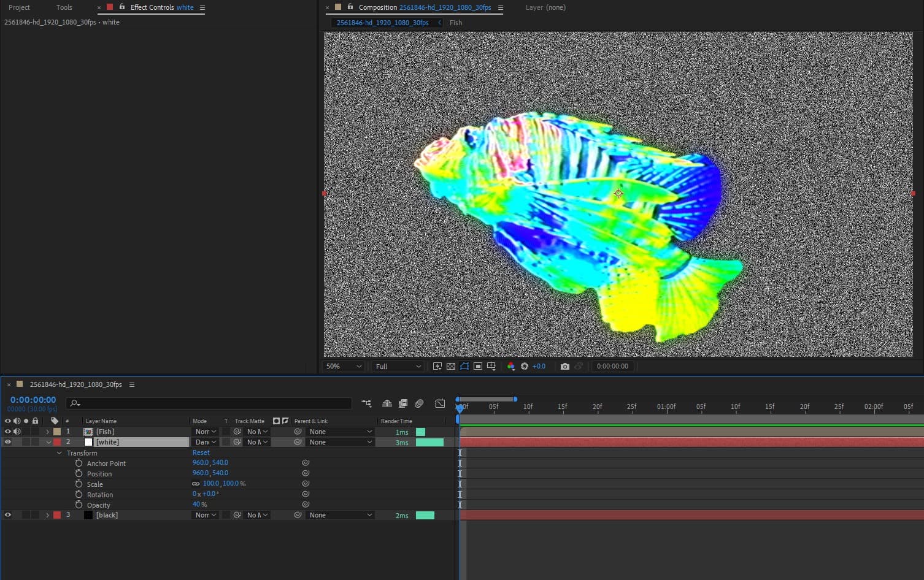Click the Scale constrain proportions link icon
Screen dimensions: 924x580
point(196,484)
